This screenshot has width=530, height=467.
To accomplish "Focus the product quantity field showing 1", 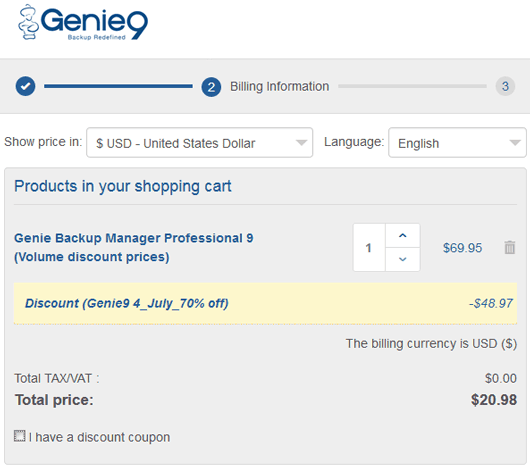I will [369, 248].
